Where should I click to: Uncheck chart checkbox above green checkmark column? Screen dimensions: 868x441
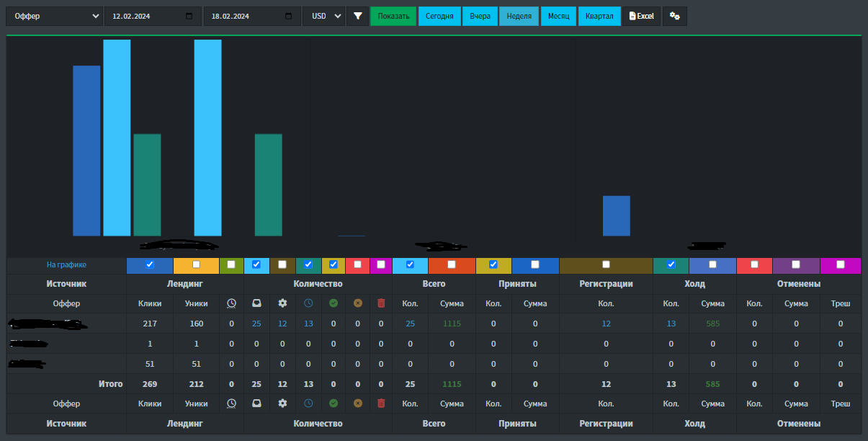click(x=333, y=264)
